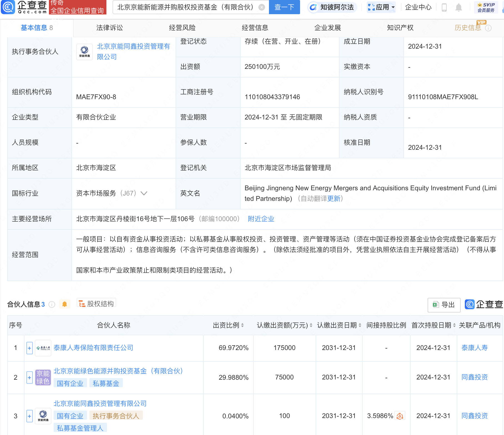Image resolution: width=504 pixels, height=435 pixels.
Task: Click 京能绿色 purple logo thumbnail
Action: pyautogui.click(x=43, y=377)
